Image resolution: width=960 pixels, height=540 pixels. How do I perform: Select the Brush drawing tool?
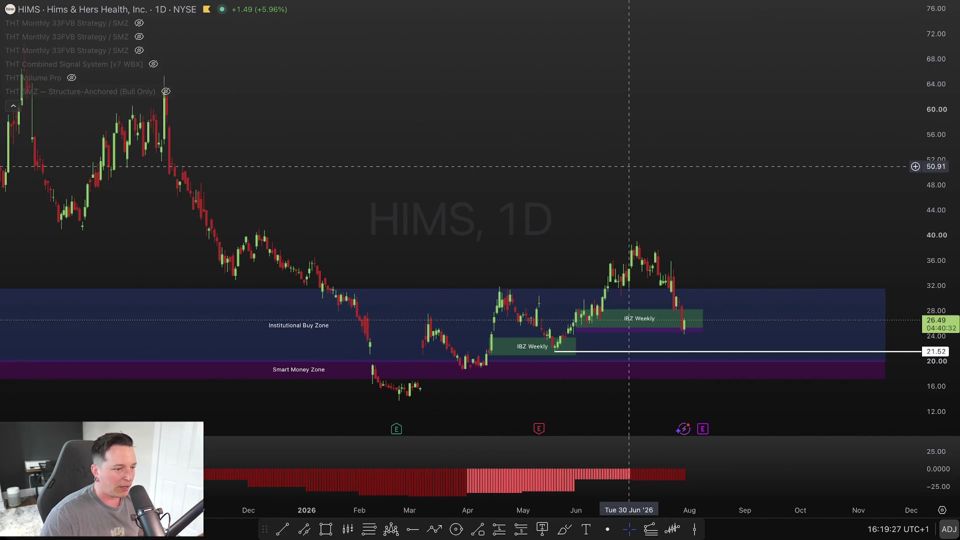[x=564, y=529]
